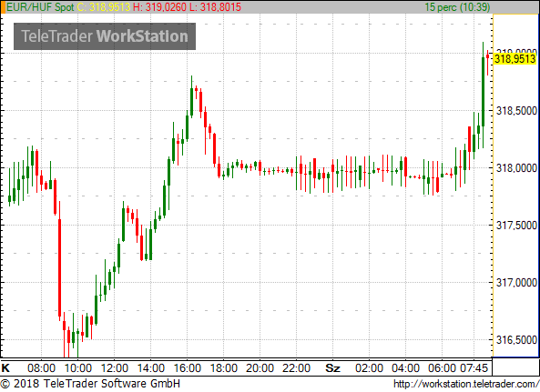This screenshot has width=540, height=392.
Task: Click the 06:00 time axis label
Action: tap(442, 368)
